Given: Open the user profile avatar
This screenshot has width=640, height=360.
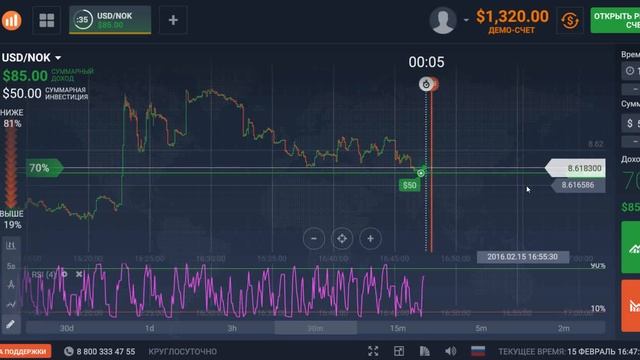Looking at the screenshot, I should [442, 20].
